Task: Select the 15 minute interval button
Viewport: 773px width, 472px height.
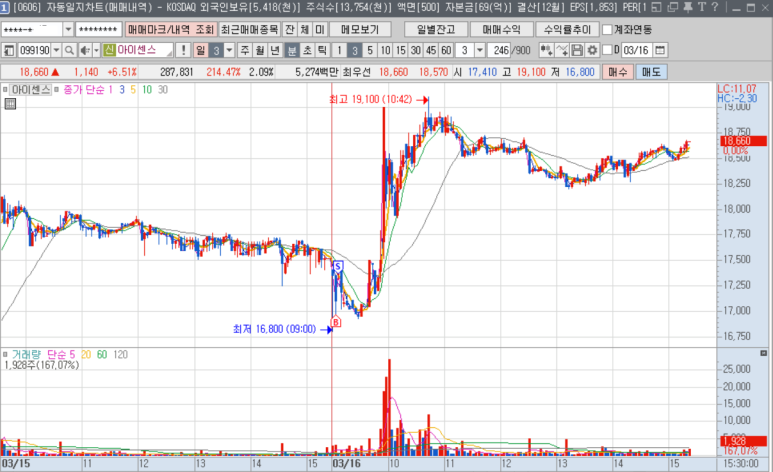Action: 400,50
